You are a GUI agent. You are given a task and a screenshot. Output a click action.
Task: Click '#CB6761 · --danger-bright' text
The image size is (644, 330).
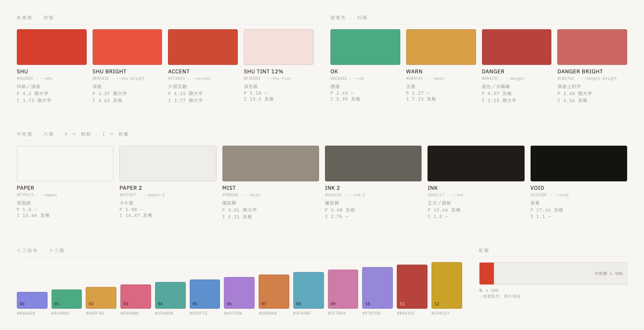tap(587, 78)
